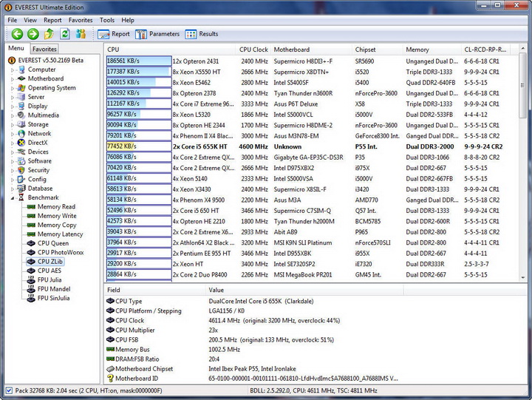The width and height of the screenshot is (532, 400).
Task: Expand the Operating System node
Action: coord(13,88)
